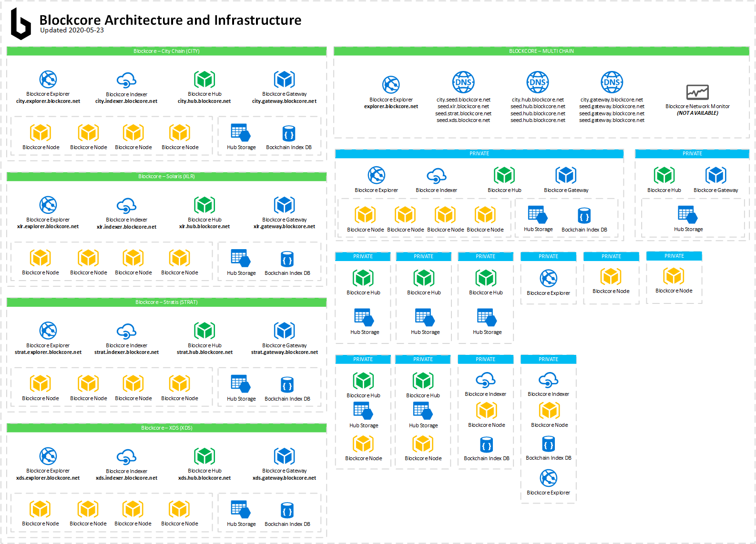
Task: Select the 'Blockcore – Solaris (XLR)' header bar
Action: click(x=166, y=176)
